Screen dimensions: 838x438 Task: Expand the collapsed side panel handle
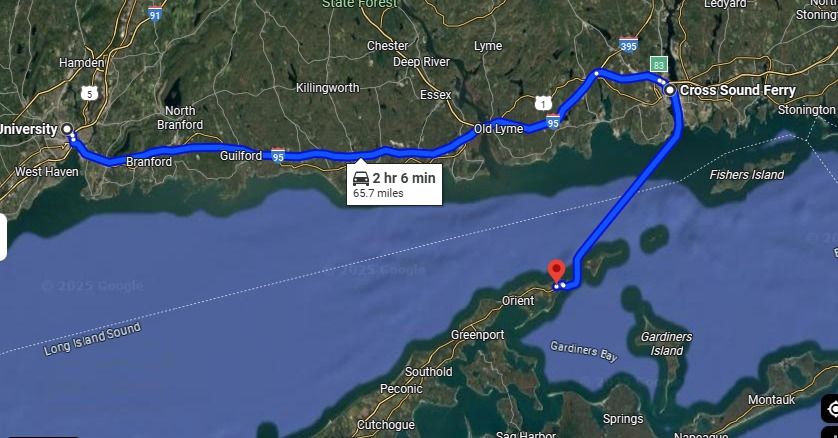tap(3, 237)
